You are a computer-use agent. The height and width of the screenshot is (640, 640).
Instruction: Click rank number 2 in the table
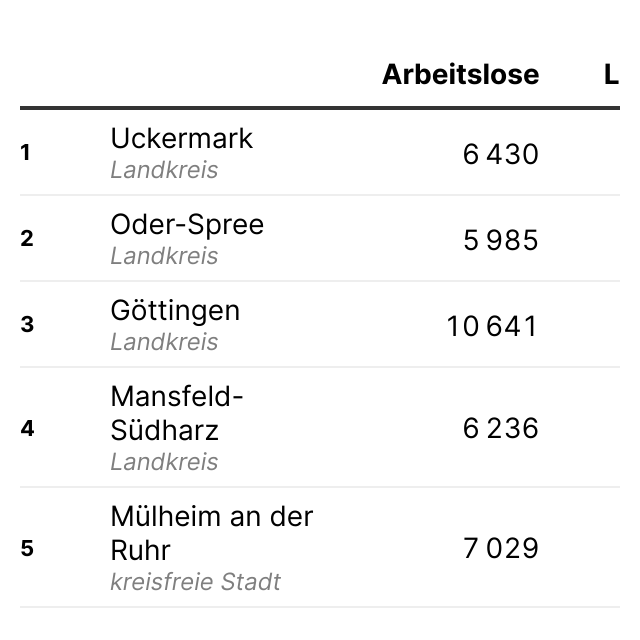click(27, 239)
